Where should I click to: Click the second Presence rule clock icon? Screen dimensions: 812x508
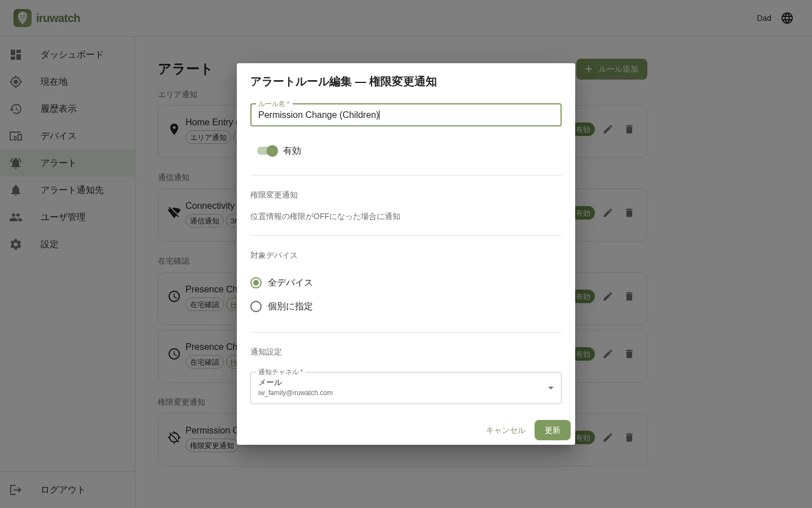(x=174, y=354)
